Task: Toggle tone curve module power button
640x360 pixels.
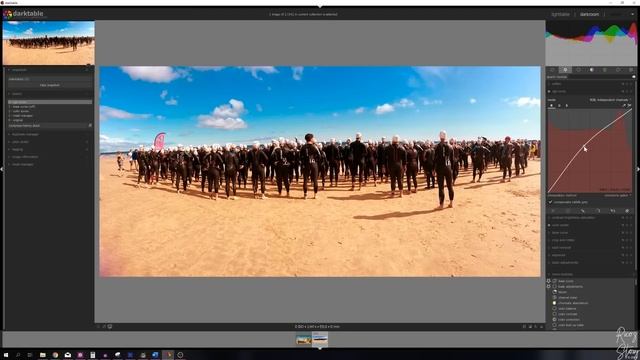Action: [x=549, y=233]
